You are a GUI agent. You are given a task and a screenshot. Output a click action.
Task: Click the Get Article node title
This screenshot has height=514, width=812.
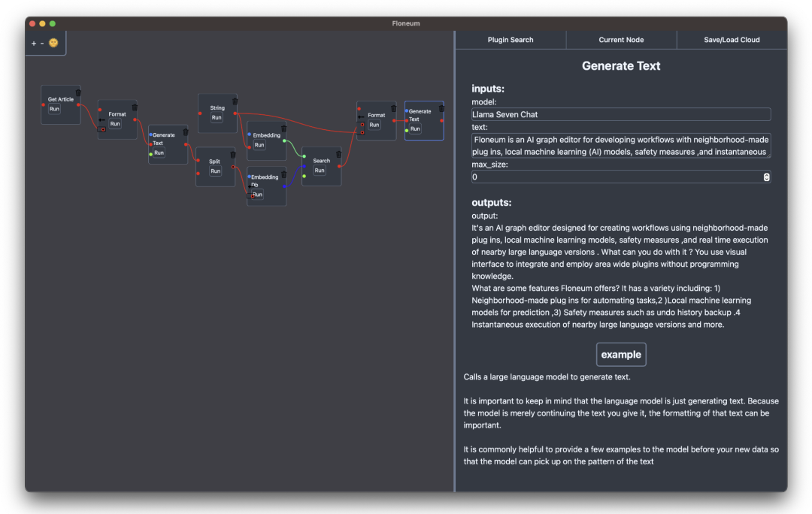click(x=61, y=99)
